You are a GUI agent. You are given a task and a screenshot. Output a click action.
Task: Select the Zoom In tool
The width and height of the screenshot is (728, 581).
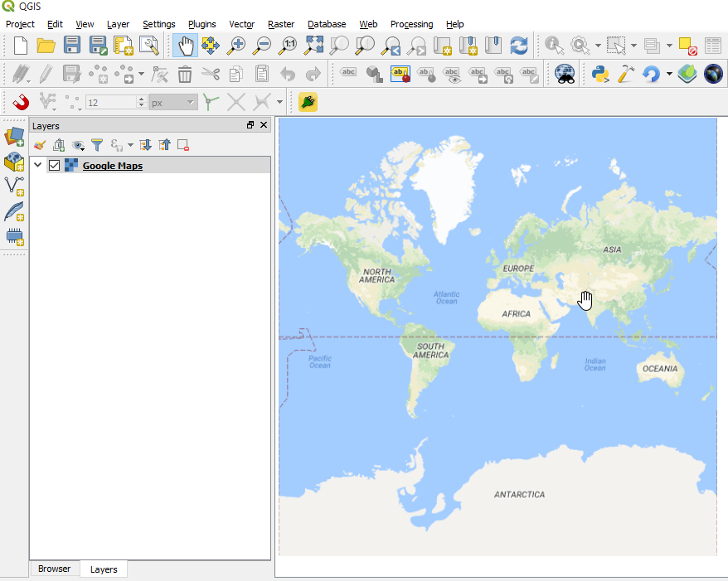coord(236,46)
